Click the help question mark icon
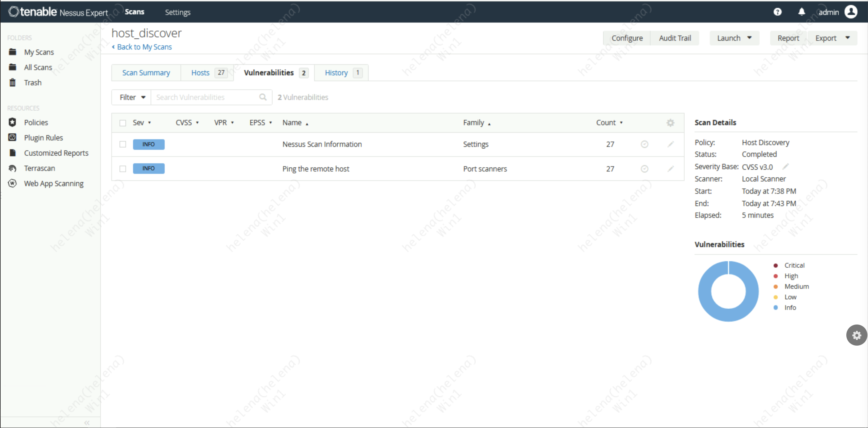The image size is (868, 428). [x=777, y=12]
